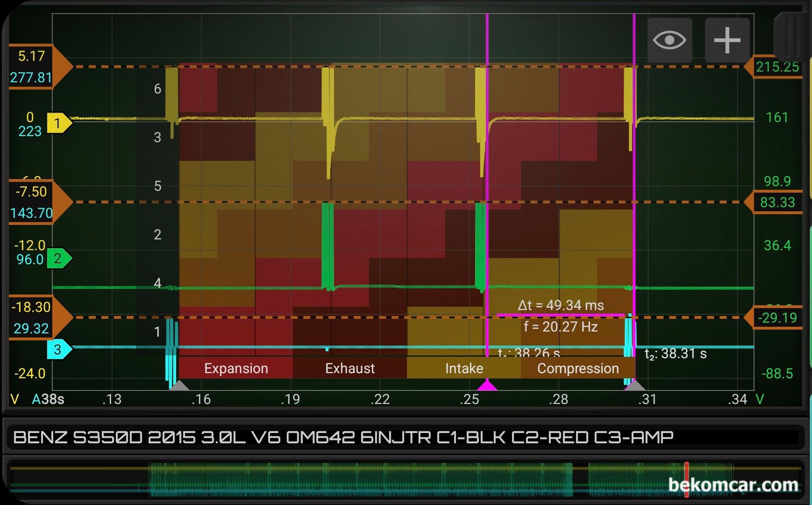
Task: Click cylinder number 5 label
Action: tap(157, 186)
